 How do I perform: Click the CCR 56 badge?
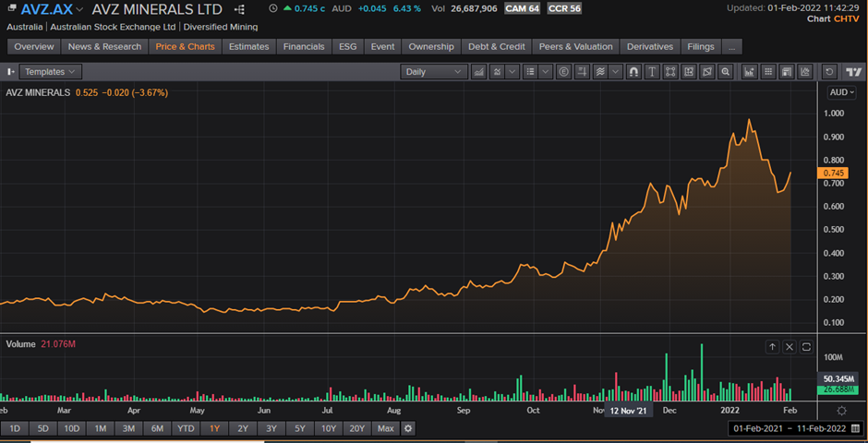tap(564, 8)
